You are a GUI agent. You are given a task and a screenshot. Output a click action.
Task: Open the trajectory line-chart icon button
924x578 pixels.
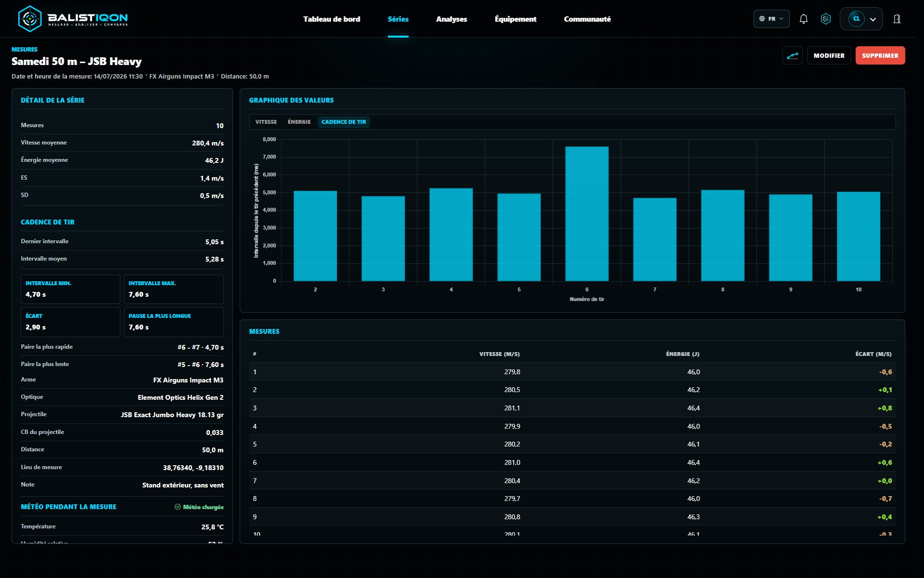pyautogui.click(x=792, y=55)
